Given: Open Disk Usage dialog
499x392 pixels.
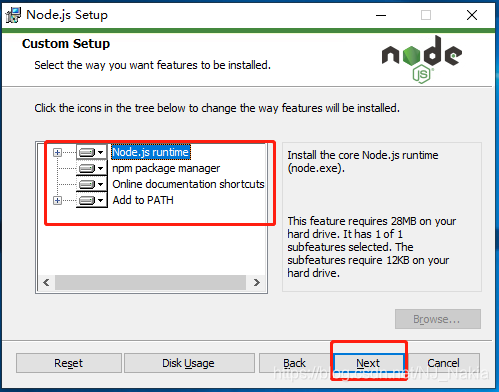Looking at the screenshot, I should [189, 363].
